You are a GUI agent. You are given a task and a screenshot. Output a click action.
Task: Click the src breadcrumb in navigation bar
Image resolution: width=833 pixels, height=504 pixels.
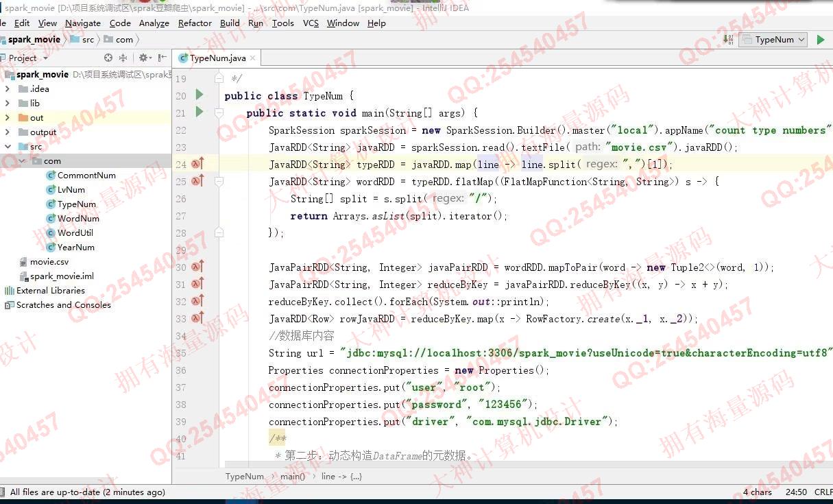coord(82,39)
